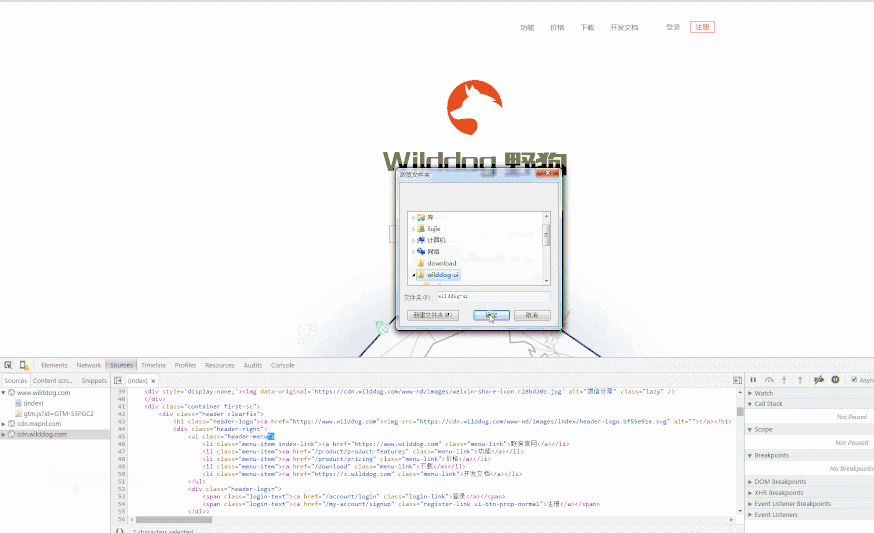Open the Elements tab
The height and width of the screenshot is (533, 874).
tap(54, 365)
